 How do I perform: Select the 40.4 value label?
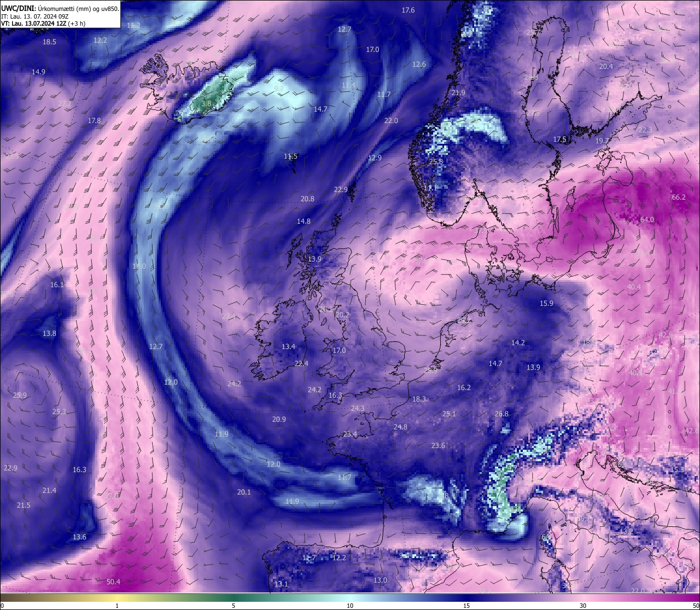tap(634, 287)
